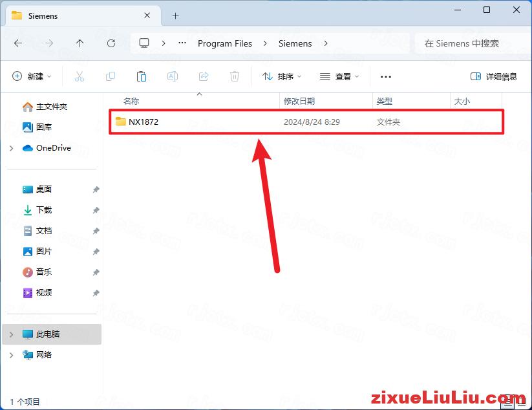Click the pin icon next to 下载
This screenshot has width=532, height=410.
point(96,210)
